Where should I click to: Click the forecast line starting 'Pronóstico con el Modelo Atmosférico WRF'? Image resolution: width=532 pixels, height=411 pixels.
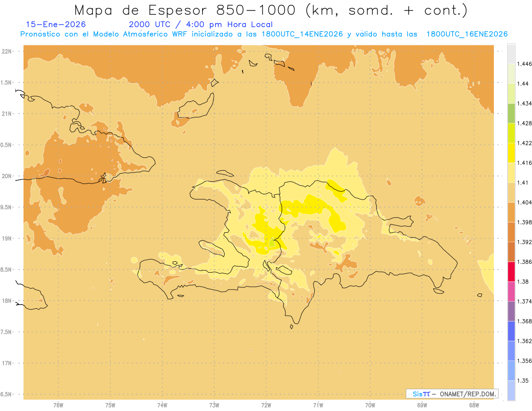[264, 34]
